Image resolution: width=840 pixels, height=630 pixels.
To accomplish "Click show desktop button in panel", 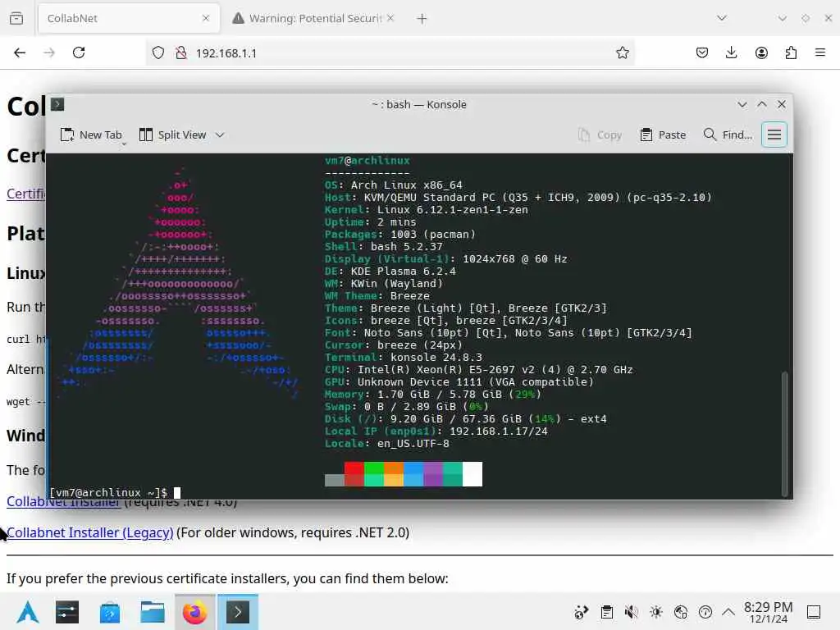I will tap(814, 612).
